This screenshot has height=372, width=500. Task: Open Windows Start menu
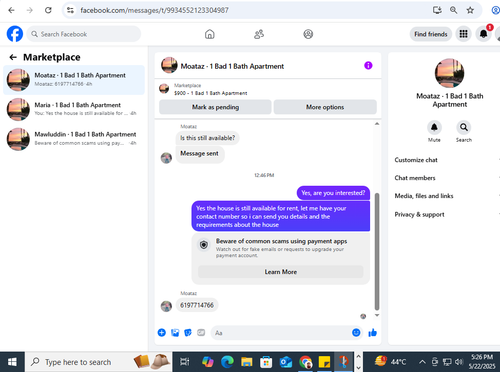coord(12,362)
